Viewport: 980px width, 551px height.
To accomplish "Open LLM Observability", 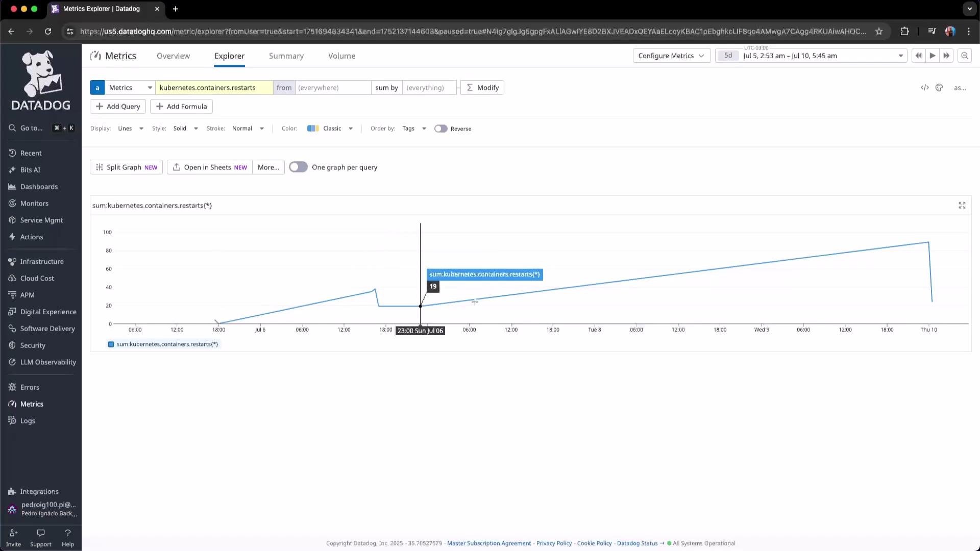I will (x=48, y=363).
